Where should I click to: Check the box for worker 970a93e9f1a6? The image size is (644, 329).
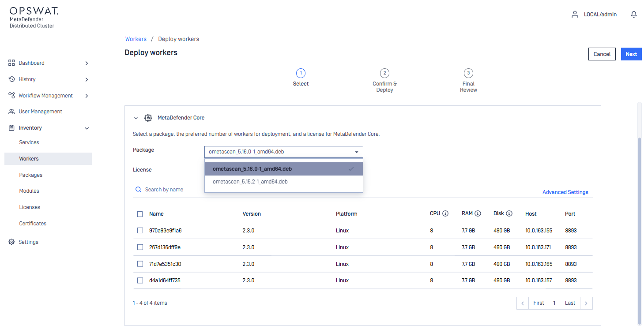140,231
